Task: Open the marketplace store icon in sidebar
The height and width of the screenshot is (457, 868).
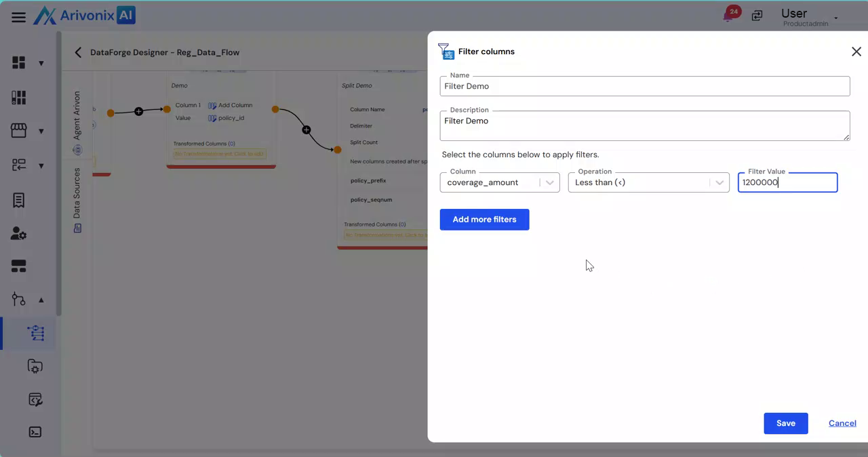Action: [18, 131]
